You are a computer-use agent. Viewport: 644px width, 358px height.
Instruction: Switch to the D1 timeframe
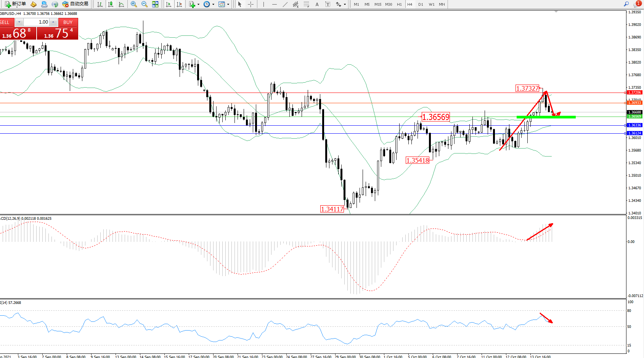tap(421, 4)
